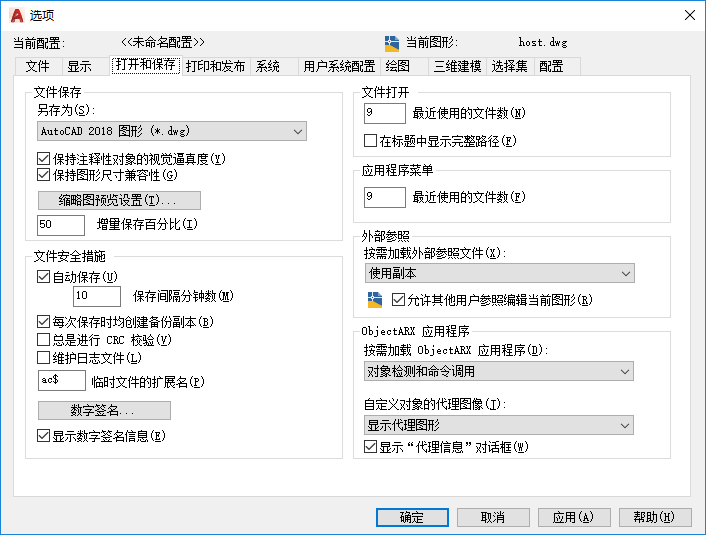Click 应用程序菜单 最近使用的文件数 field
This screenshot has height=535, width=706.
[385, 197]
